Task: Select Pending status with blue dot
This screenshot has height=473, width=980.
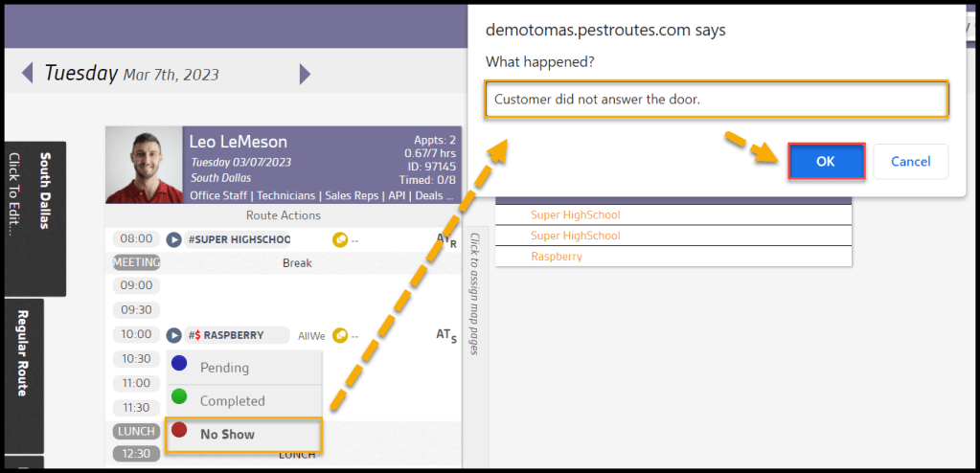Action: click(x=224, y=368)
